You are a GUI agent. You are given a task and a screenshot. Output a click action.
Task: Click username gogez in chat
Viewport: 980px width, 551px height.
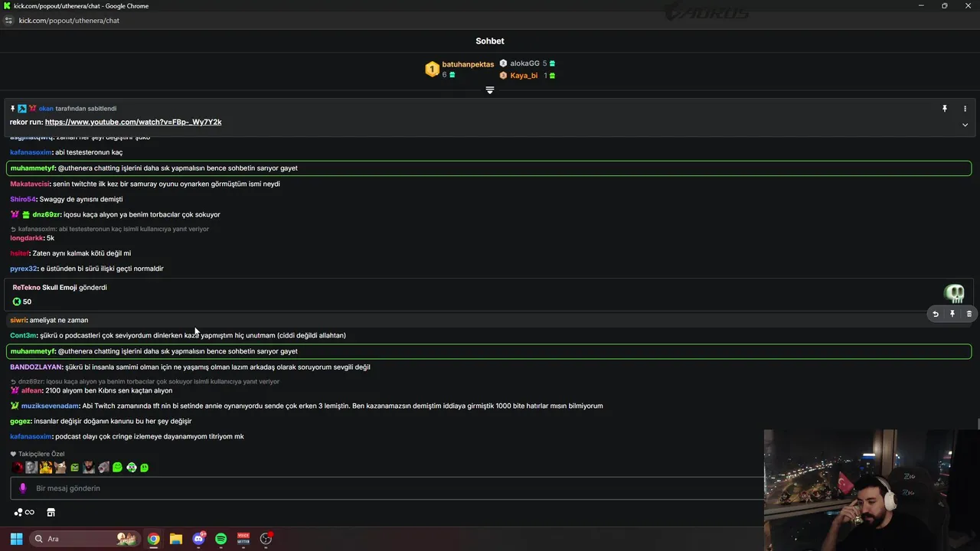point(21,421)
